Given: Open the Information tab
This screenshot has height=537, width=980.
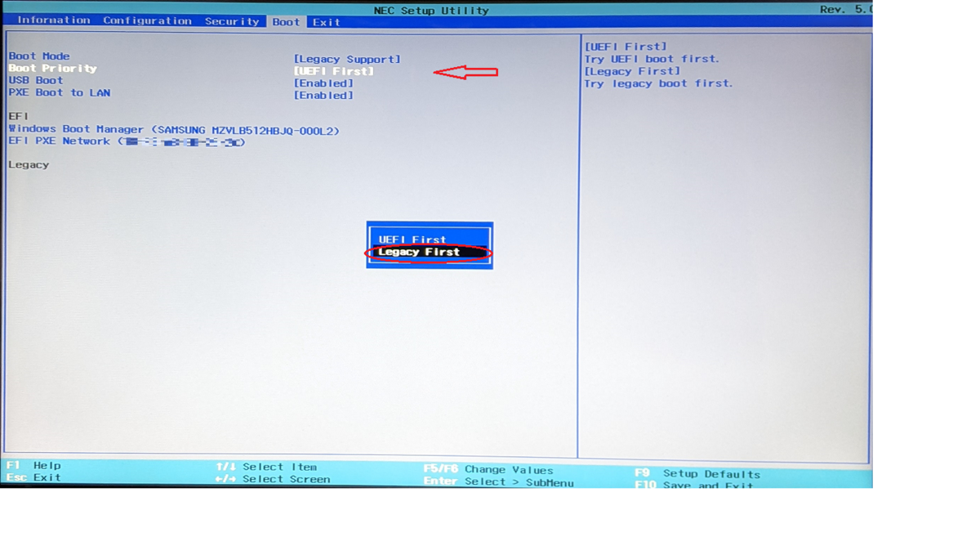Looking at the screenshot, I should [54, 20].
